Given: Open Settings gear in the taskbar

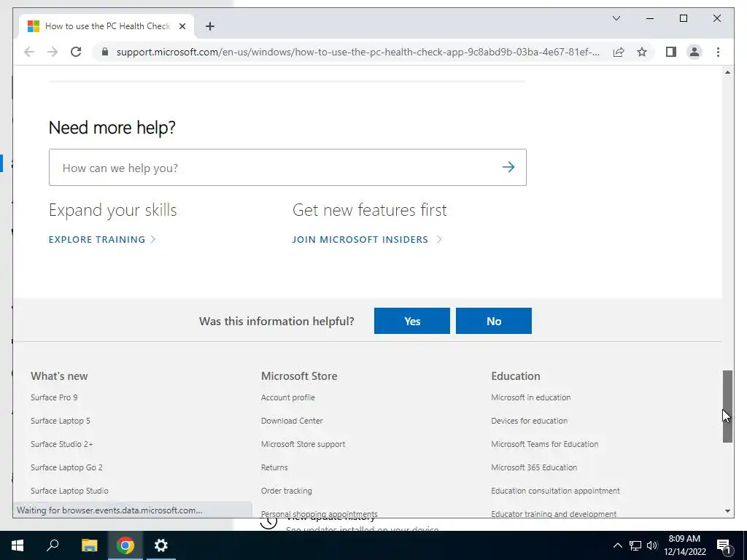Looking at the screenshot, I should (161, 545).
